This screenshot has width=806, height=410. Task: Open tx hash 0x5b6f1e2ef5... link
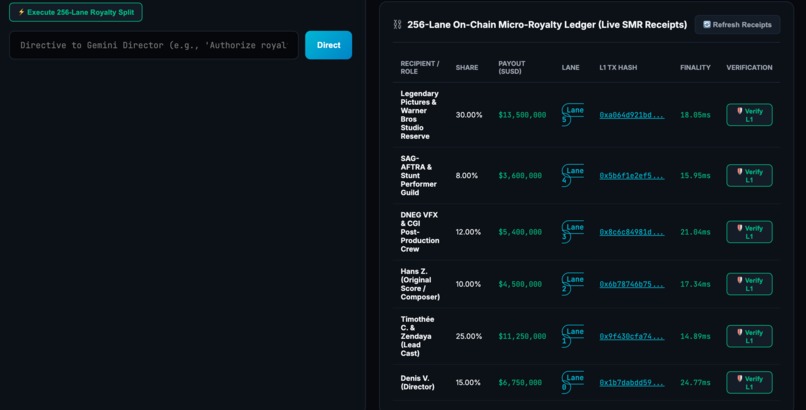631,176
